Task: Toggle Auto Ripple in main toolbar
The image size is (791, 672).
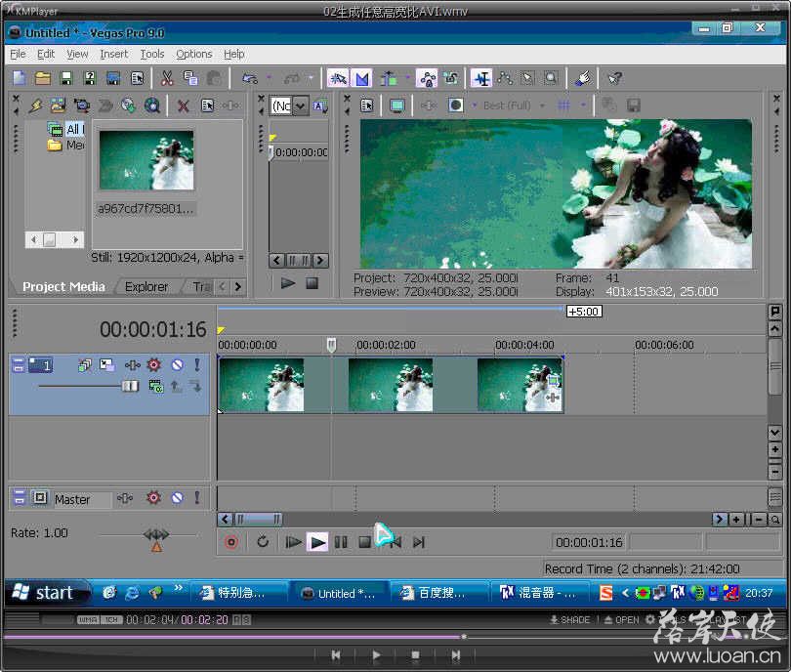Action: pos(388,78)
